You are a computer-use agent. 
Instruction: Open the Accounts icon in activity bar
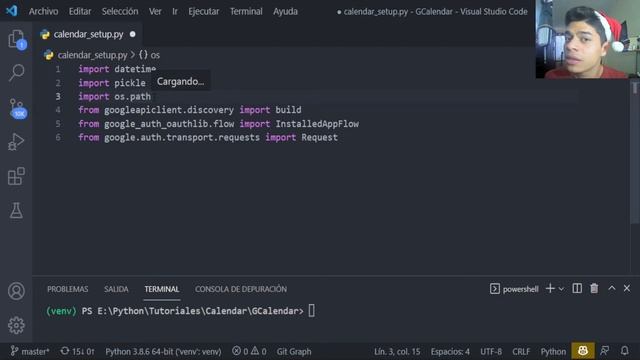click(x=16, y=291)
